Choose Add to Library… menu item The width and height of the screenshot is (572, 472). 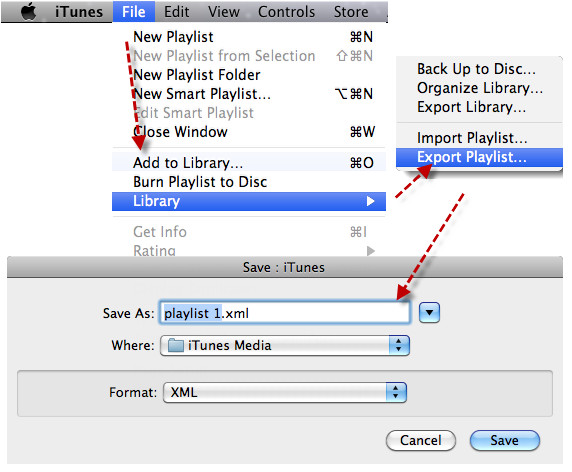pyautogui.click(x=249, y=163)
